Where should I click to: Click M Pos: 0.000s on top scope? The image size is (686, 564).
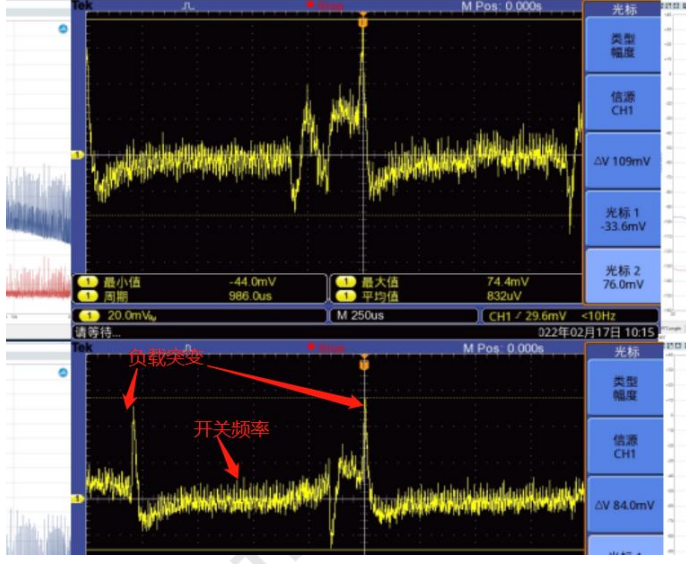tap(501, 6)
